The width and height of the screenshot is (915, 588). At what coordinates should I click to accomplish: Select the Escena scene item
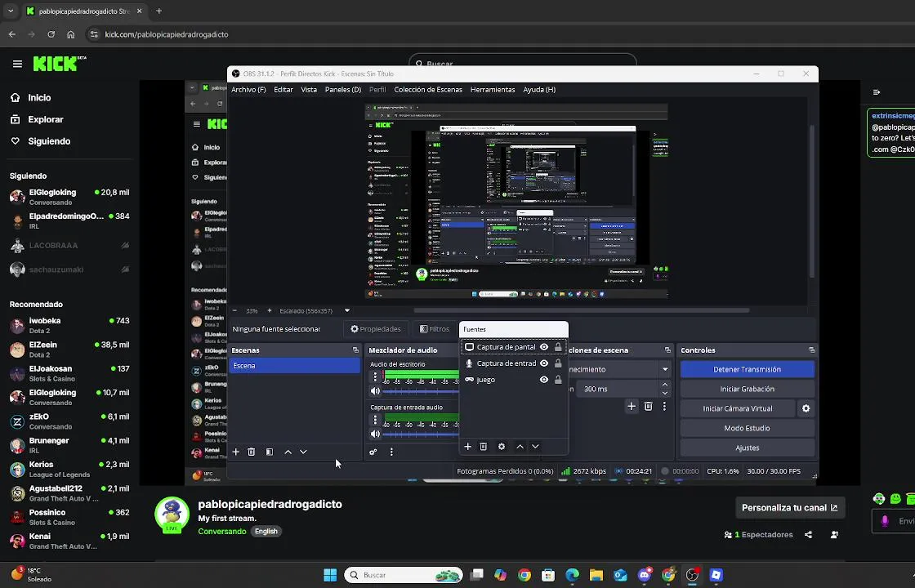(295, 366)
